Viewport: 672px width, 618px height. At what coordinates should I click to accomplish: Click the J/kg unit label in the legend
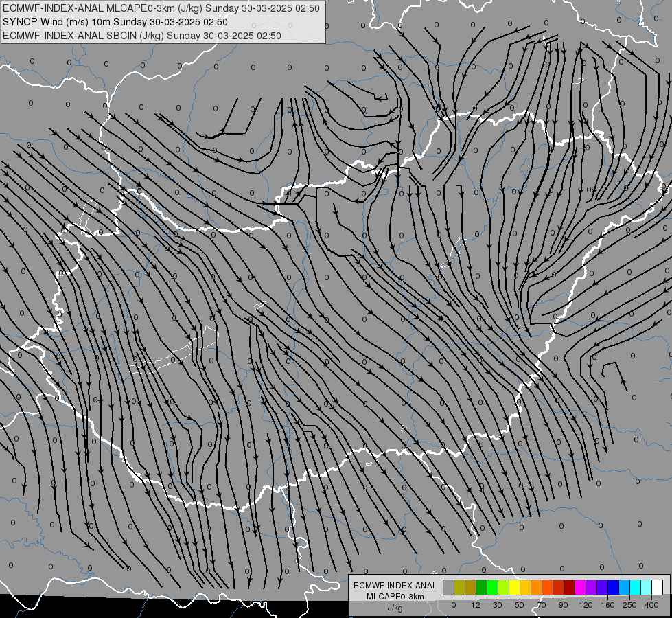click(395, 608)
